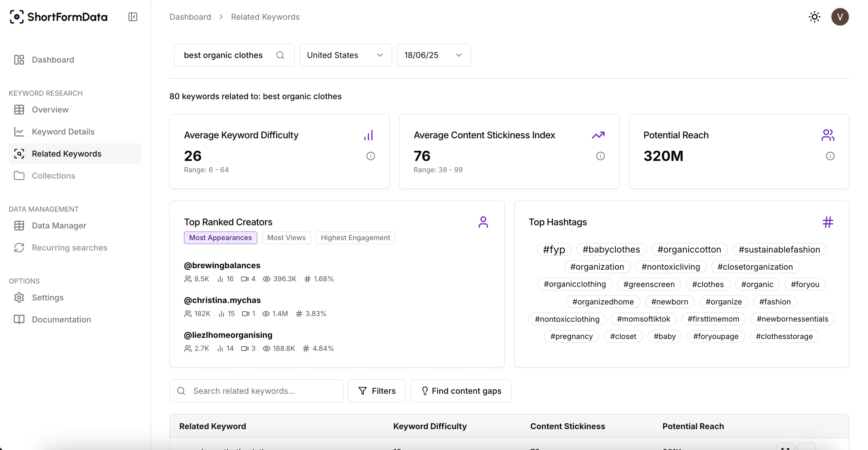Click the ShortFormData logo icon
Image resolution: width=868 pixels, height=450 pixels.
coord(17,17)
